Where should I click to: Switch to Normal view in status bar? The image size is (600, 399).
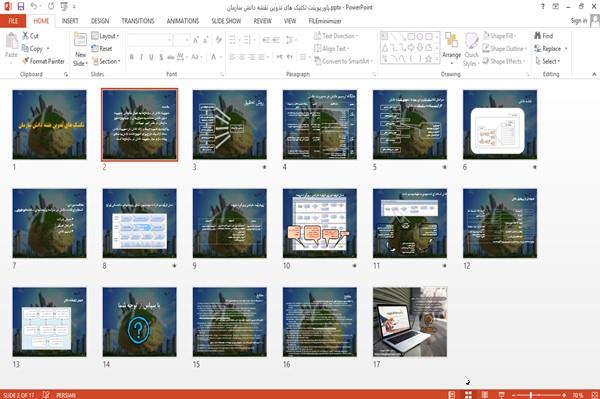pyautogui.click(x=452, y=395)
